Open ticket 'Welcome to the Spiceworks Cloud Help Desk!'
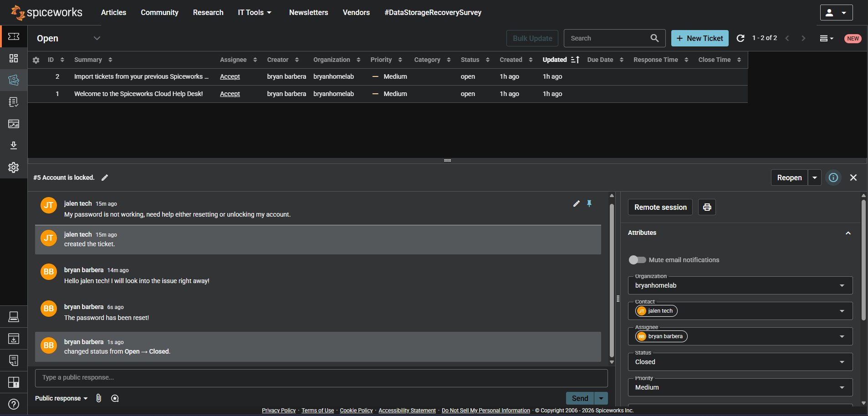 pos(138,94)
